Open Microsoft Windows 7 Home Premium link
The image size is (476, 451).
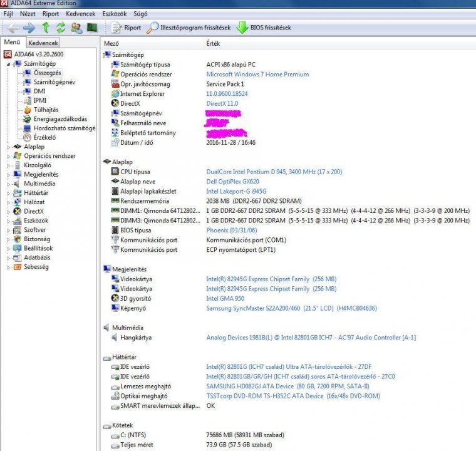coord(257,74)
